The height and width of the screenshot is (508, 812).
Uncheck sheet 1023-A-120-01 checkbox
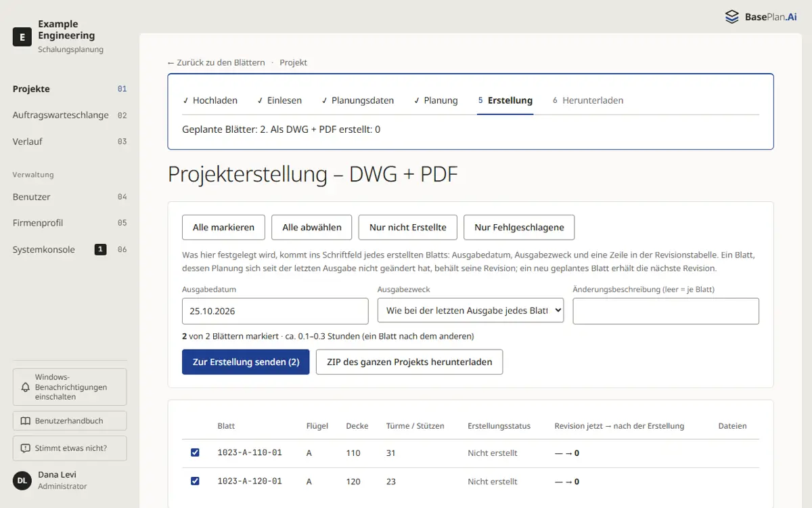pos(195,481)
